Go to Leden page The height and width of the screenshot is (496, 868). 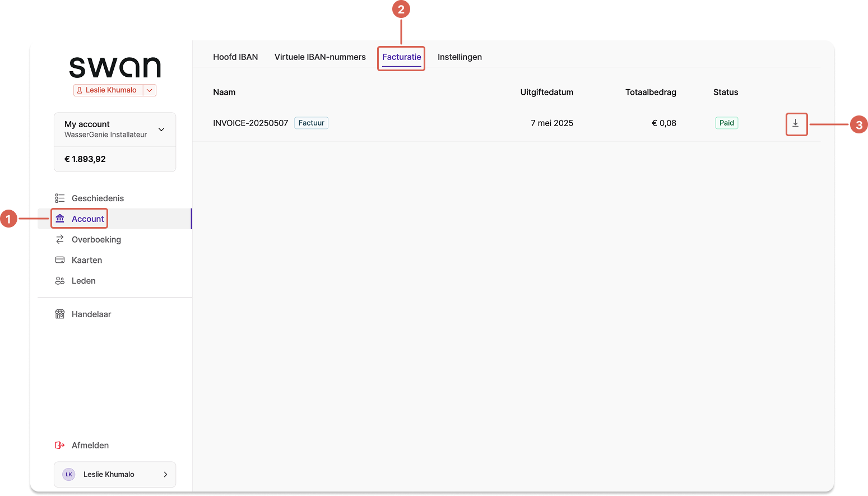(115, 281)
